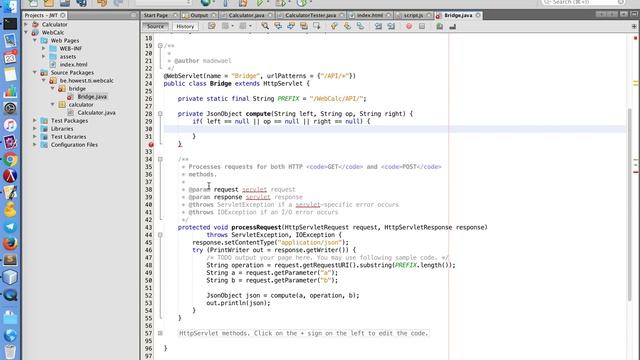Expand the Libraries node
The image size is (640, 360).
[35, 129]
